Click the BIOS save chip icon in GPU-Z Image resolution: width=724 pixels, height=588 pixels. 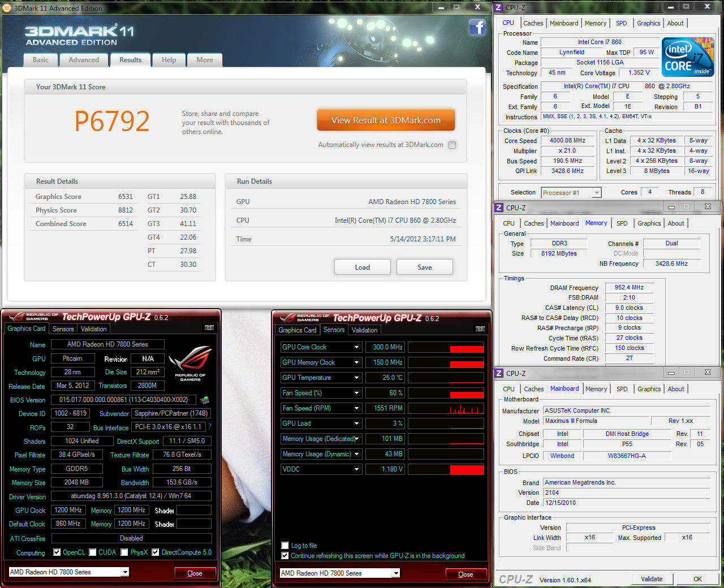pos(205,400)
